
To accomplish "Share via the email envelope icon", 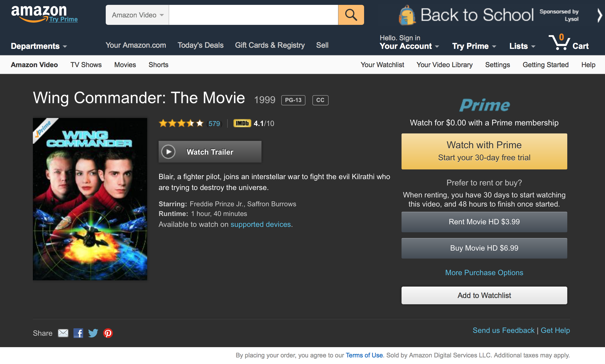I will [63, 333].
